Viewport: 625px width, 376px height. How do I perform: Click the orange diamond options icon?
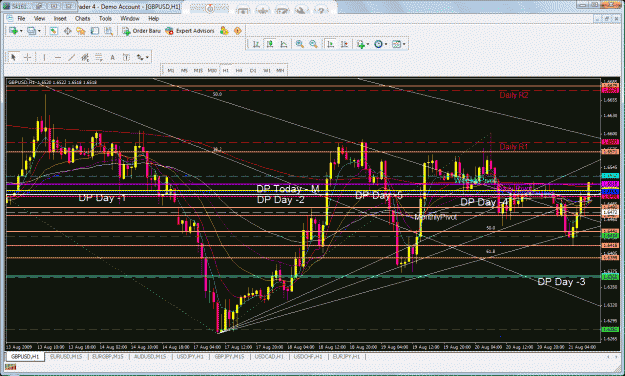click(x=238, y=31)
